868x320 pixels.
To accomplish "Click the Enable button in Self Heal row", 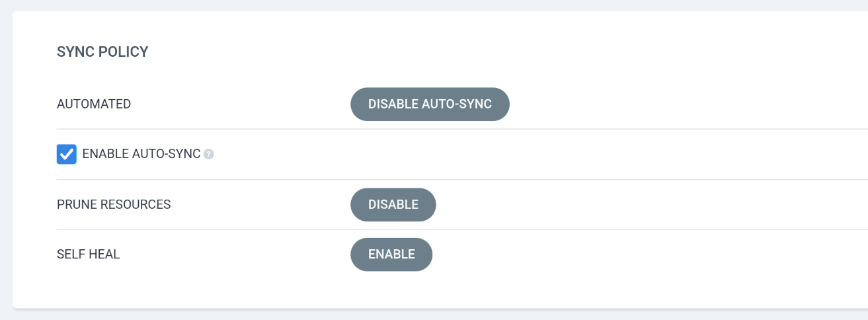I will click(391, 255).
